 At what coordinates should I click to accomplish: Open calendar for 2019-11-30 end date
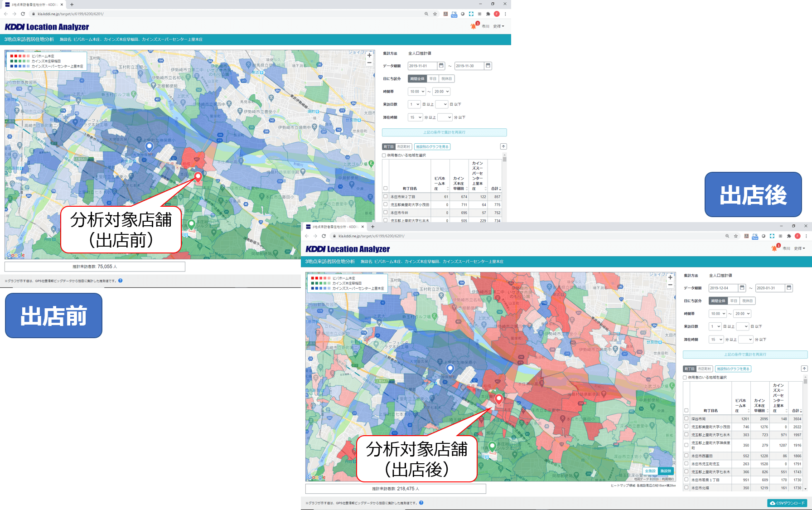488,66
